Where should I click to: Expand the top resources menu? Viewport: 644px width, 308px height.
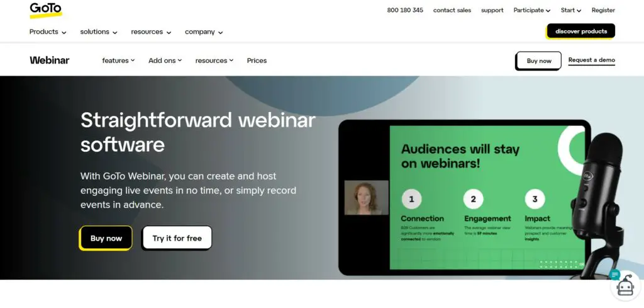(151, 31)
